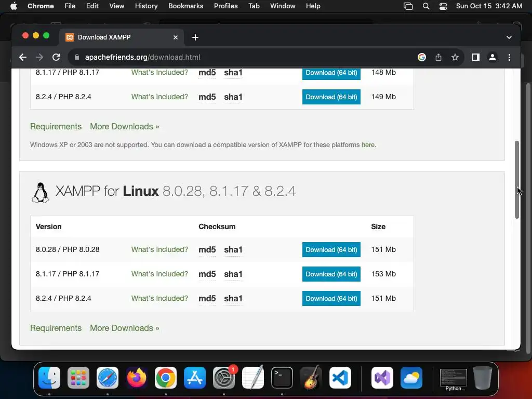Download Linux XAMPP 8.2.4 (64 bit)
The image size is (532, 399).
click(x=331, y=299)
